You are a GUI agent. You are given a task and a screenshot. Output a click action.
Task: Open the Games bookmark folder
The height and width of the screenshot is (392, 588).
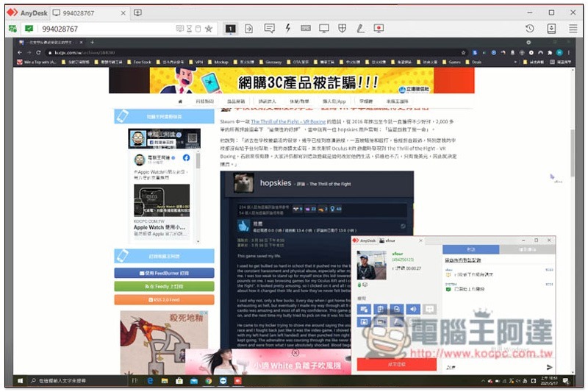(451, 62)
